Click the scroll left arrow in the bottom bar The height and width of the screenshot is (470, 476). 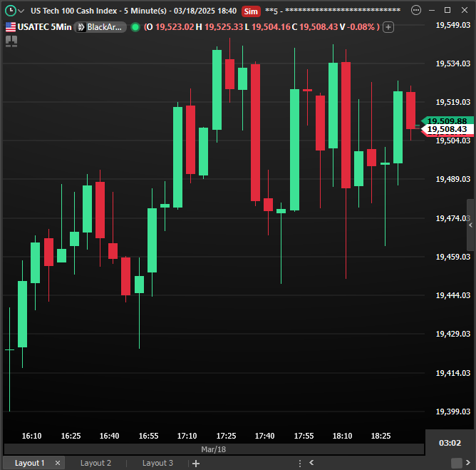click(311, 463)
